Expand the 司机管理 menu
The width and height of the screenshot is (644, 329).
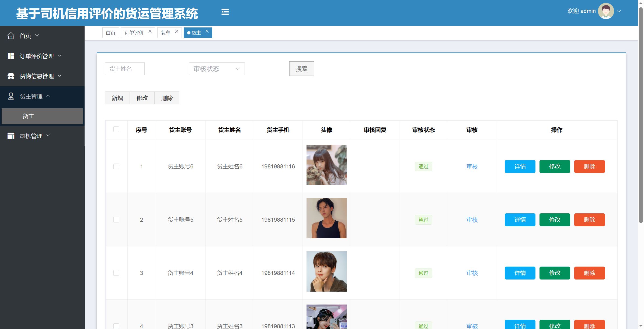coord(48,136)
